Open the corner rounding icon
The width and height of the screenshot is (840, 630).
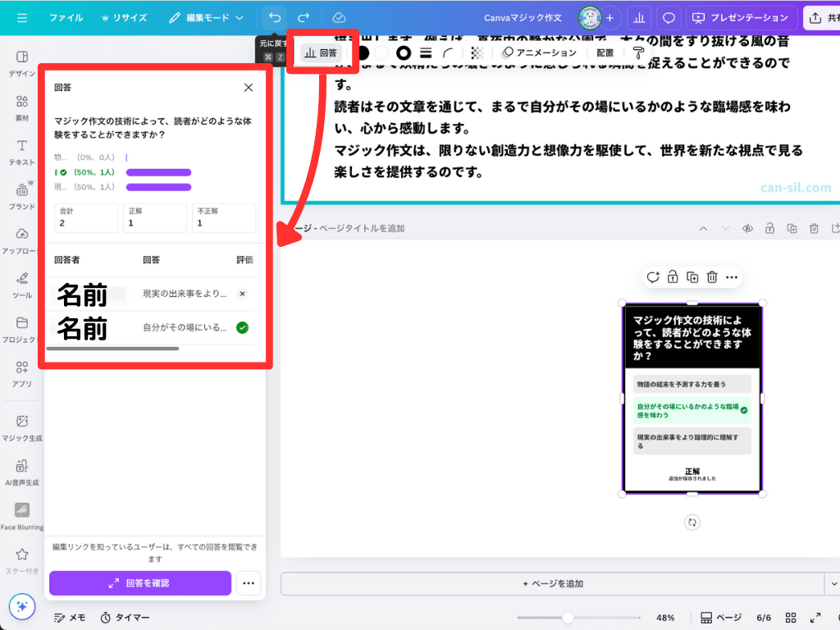[x=448, y=52]
